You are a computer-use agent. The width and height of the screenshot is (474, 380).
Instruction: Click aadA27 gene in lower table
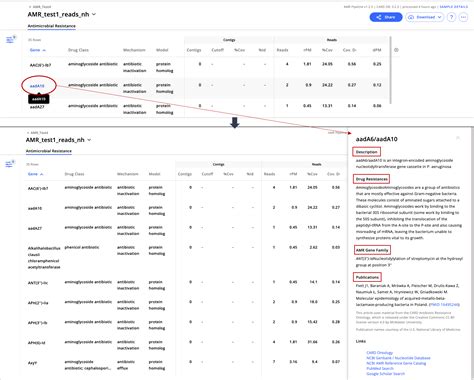[x=35, y=228]
